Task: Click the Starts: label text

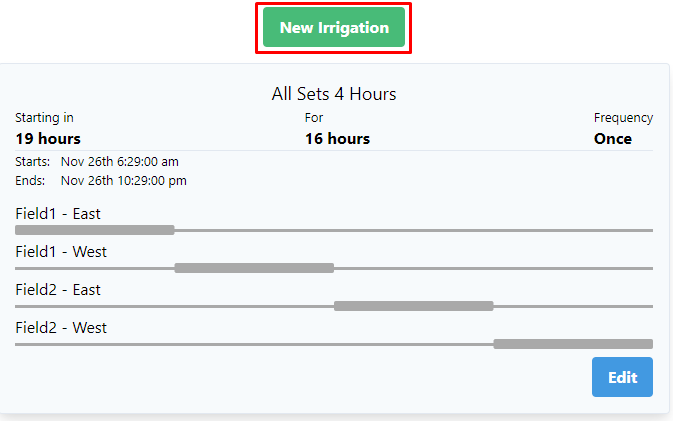Action: pos(33,162)
